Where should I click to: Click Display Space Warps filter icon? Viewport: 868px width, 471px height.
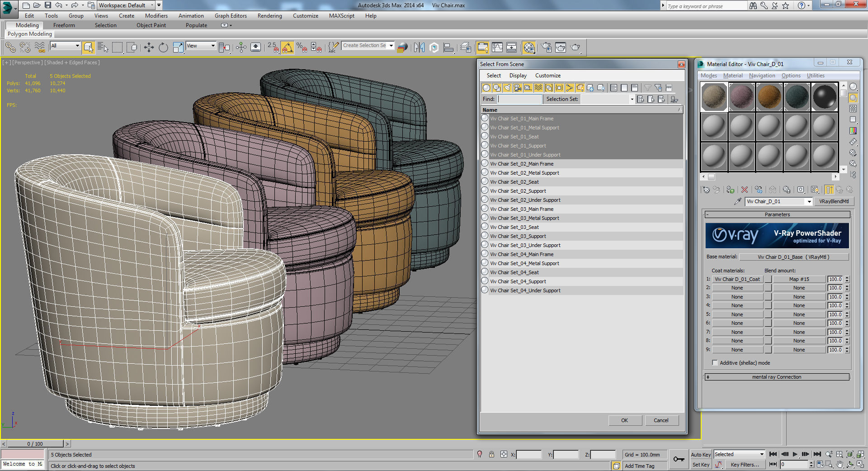coord(538,88)
